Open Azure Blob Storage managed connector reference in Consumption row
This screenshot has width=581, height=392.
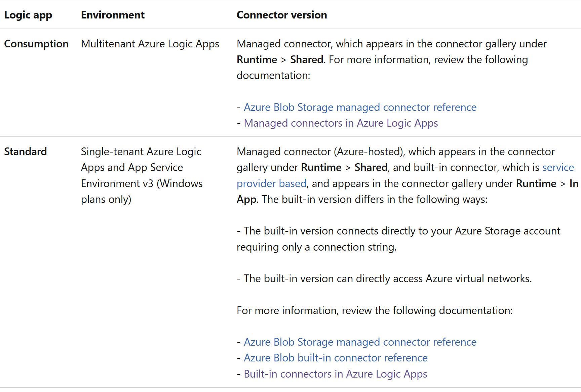pos(360,107)
